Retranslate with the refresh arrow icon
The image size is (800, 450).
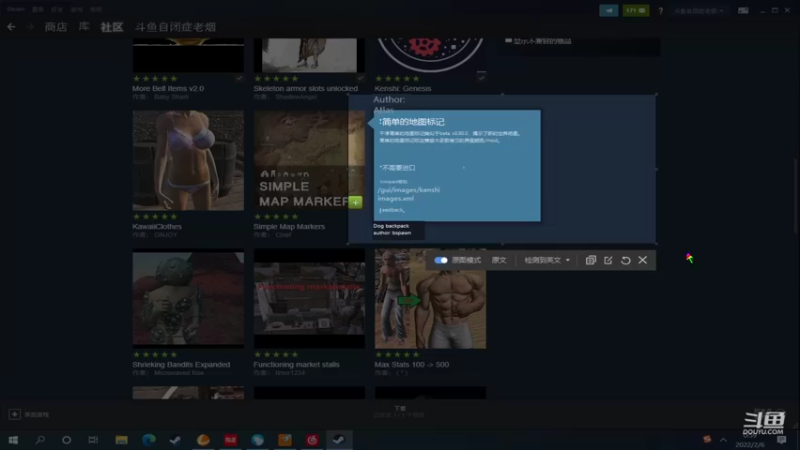pyautogui.click(x=626, y=260)
